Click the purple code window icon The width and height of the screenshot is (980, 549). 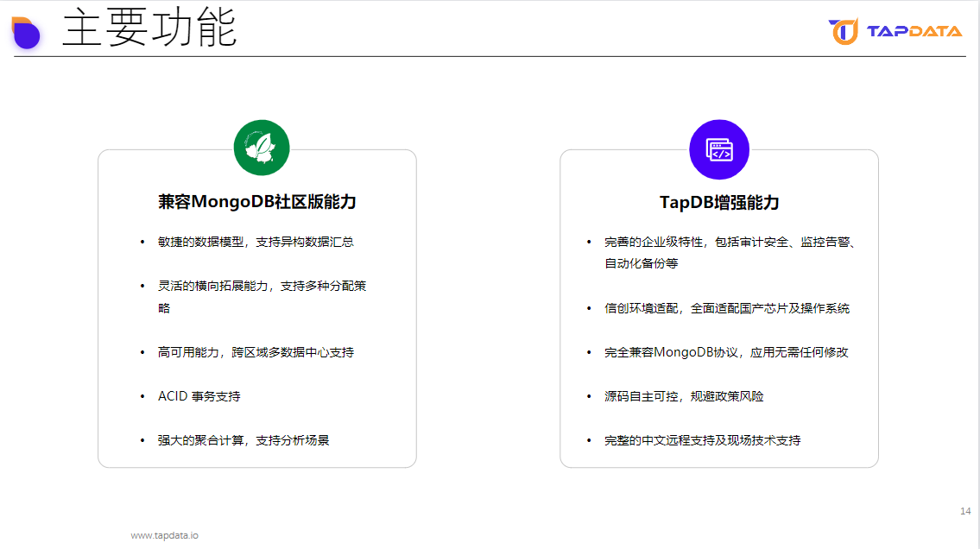click(x=718, y=149)
